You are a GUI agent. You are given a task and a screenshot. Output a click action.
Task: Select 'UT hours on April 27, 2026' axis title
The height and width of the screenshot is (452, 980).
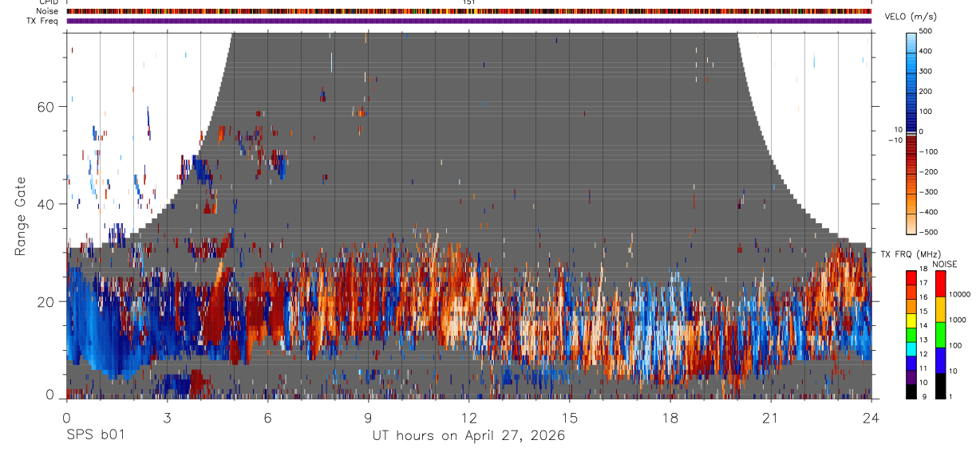[x=468, y=435]
